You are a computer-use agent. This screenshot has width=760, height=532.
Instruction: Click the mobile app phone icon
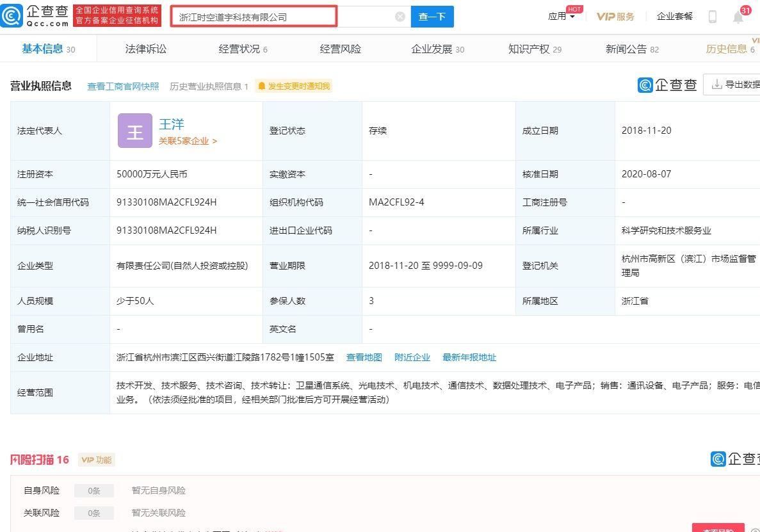click(713, 16)
